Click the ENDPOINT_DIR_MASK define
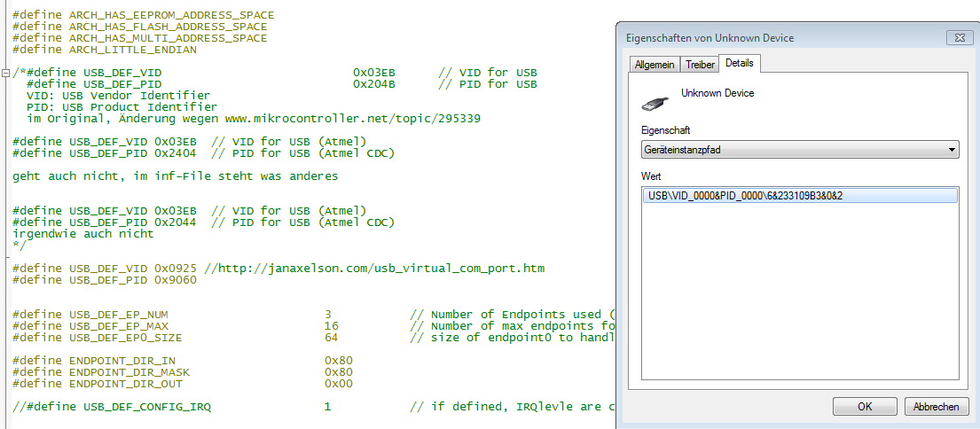This screenshot has width=980, height=429. coord(100,371)
